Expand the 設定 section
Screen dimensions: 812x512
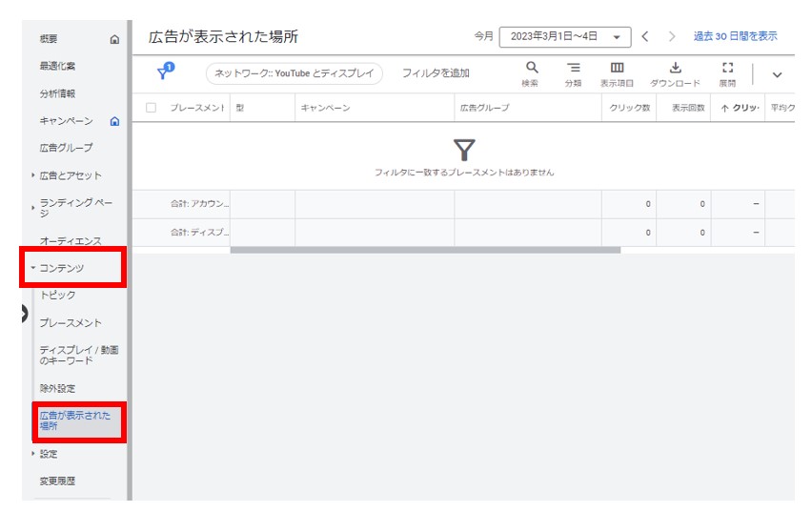tap(33, 454)
